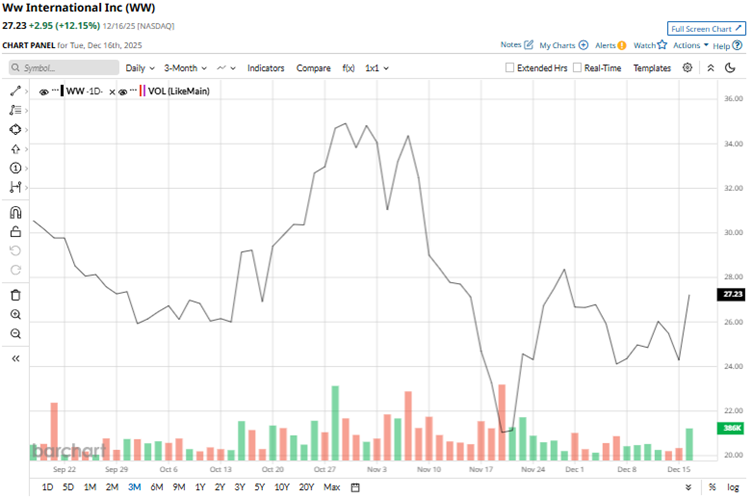
Task: Expand the 3-Month period dropdown
Action: click(x=185, y=68)
